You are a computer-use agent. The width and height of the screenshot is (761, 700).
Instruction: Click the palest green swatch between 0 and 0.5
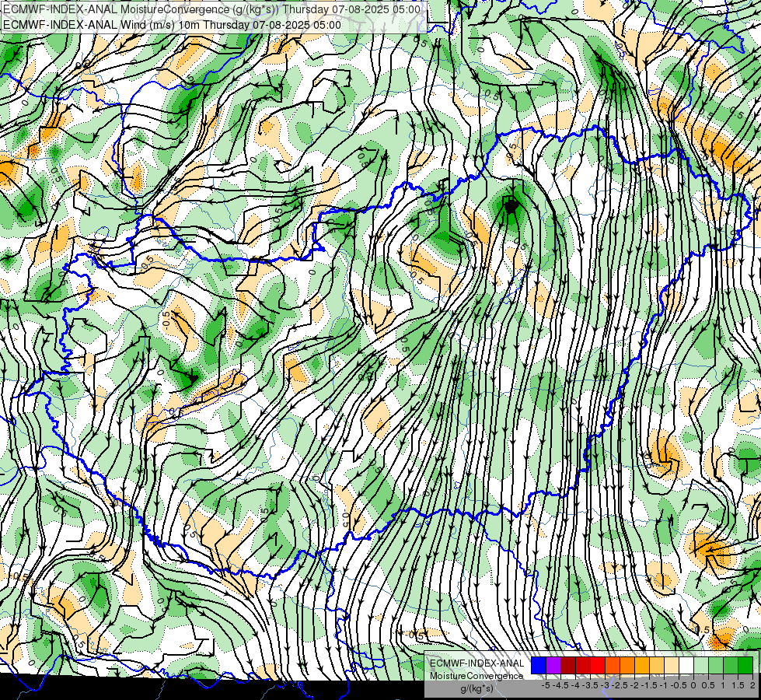701,666
